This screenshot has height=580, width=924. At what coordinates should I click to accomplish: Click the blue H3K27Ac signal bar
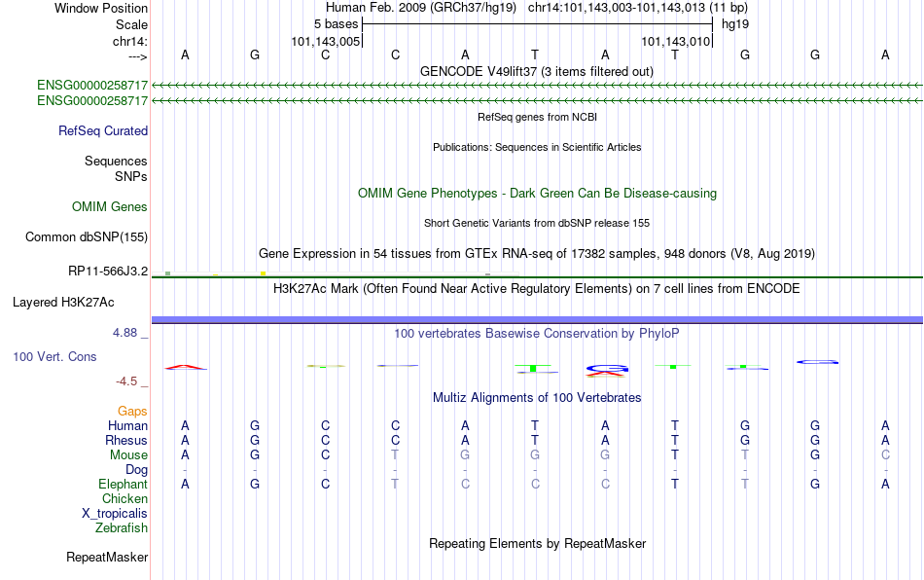[537, 320]
